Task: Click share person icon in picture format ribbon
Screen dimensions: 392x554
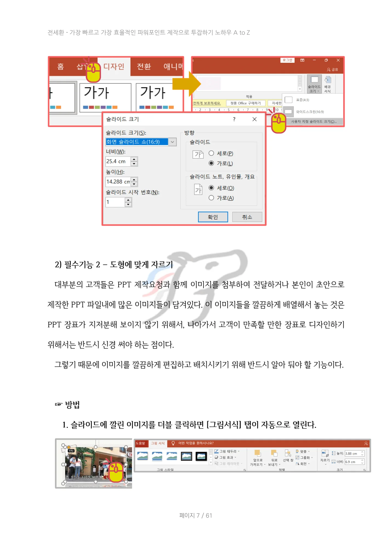Action: pyautogui.click(x=366, y=443)
